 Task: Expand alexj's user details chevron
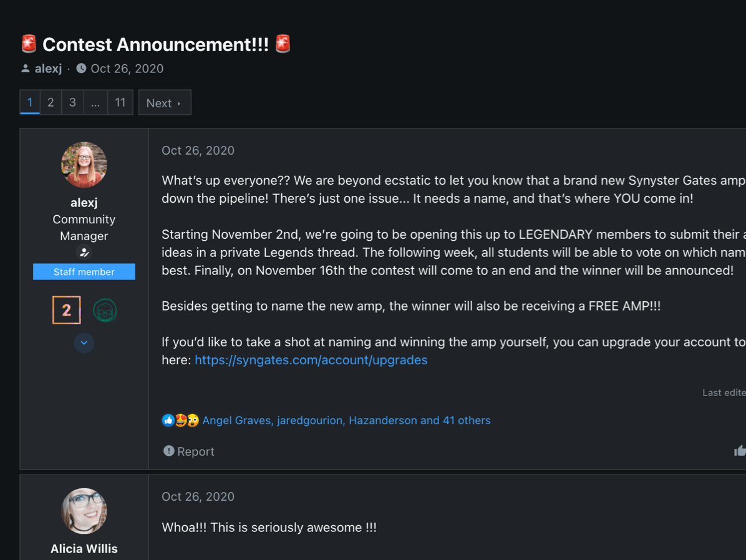tap(84, 343)
